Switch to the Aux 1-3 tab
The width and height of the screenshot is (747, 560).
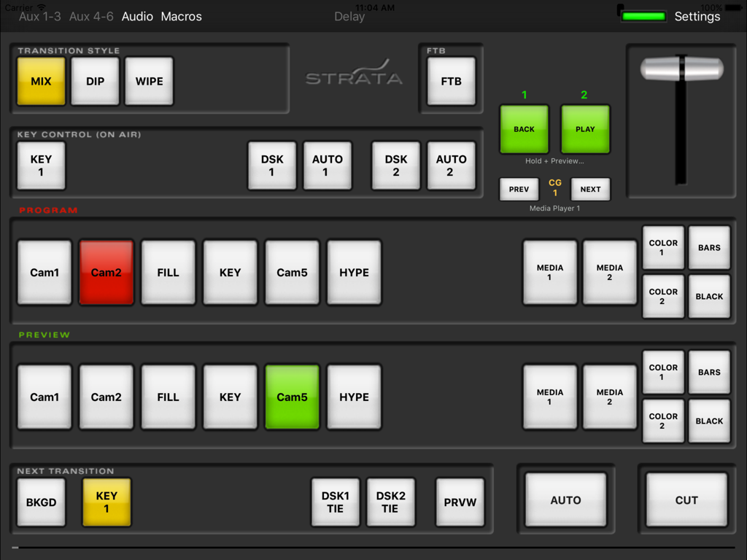click(39, 16)
